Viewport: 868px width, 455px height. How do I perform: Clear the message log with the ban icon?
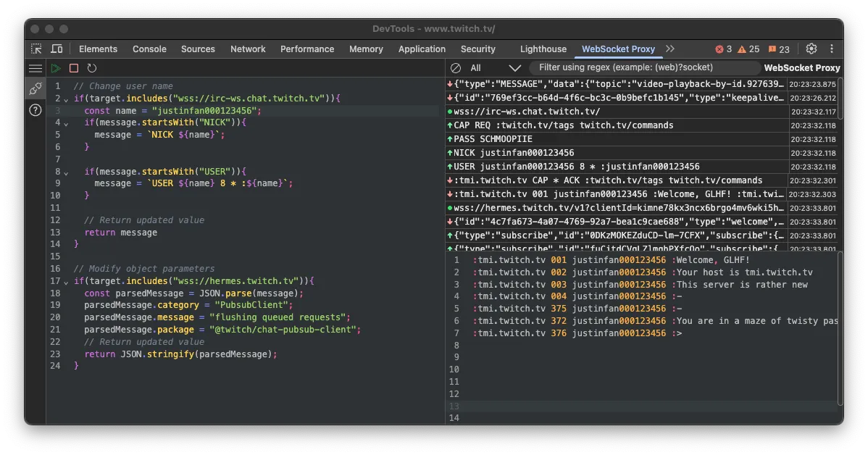coord(456,68)
